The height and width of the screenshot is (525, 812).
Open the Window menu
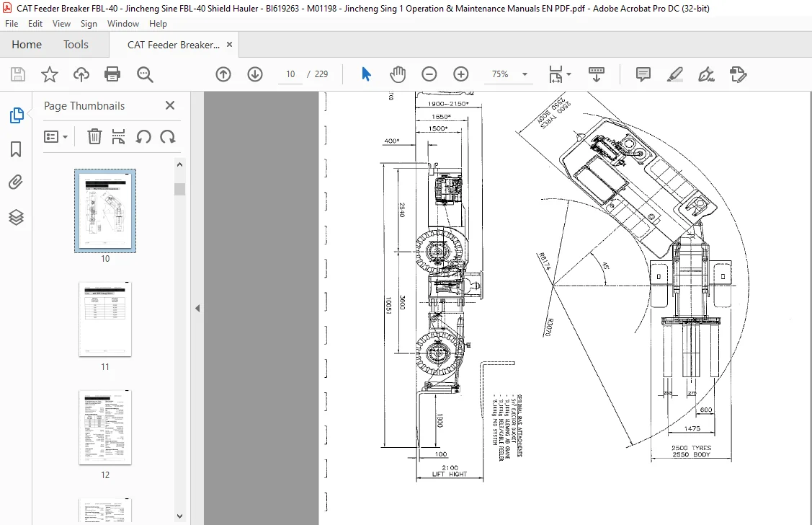click(x=122, y=24)
